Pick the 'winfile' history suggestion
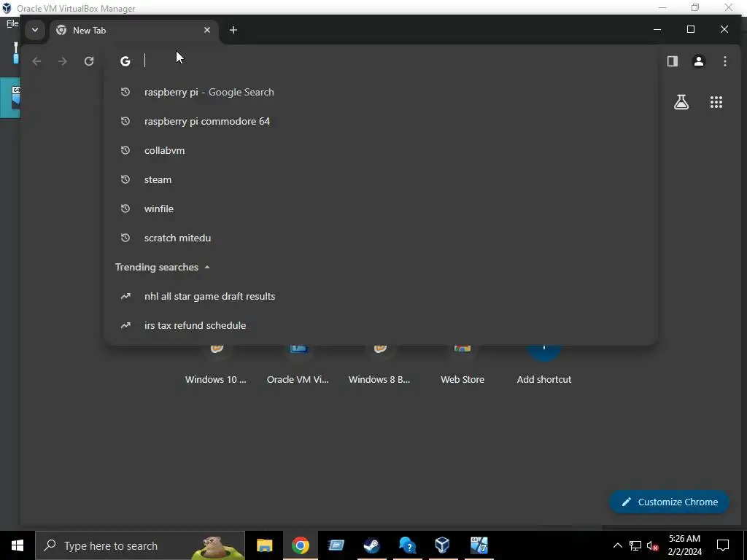Viewport: 747px width, 560px height. coord(381,209)
